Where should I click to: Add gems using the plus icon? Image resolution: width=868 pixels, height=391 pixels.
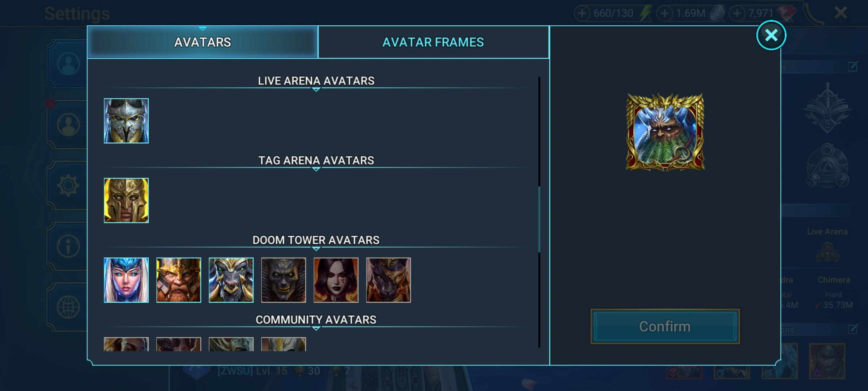pos(737,13)
